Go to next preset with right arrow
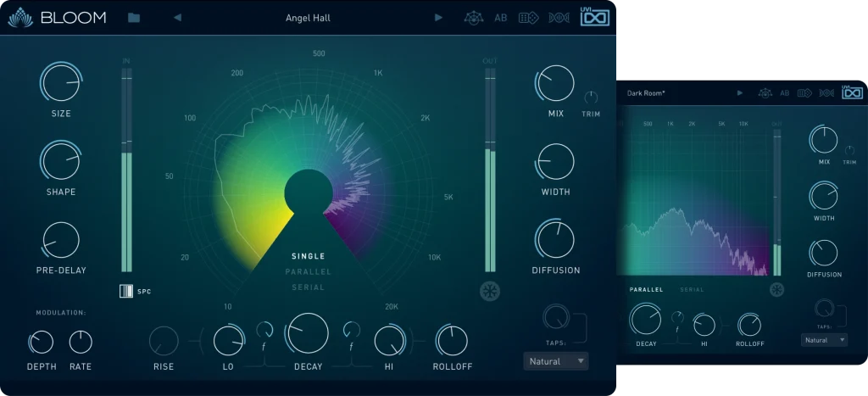 pos(438,18)
